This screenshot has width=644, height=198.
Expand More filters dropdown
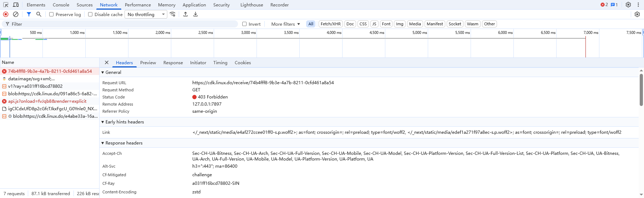pos(285,24)
